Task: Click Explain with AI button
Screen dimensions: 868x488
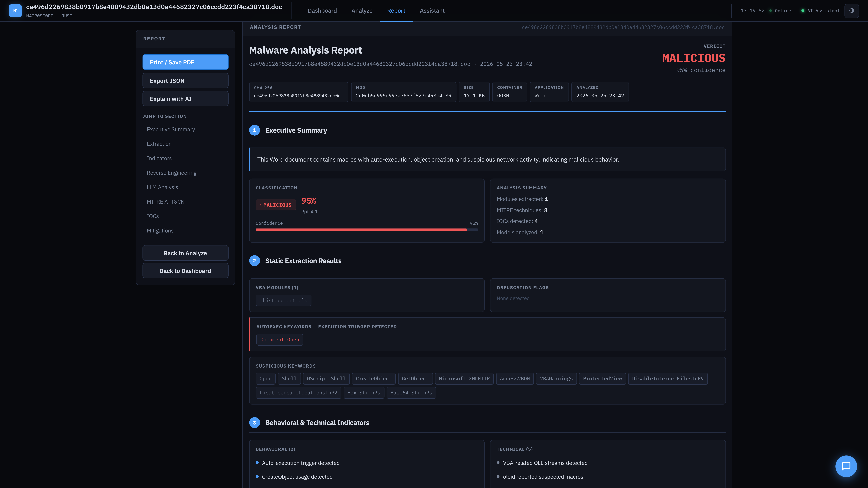Action: (x=185, y=99)
